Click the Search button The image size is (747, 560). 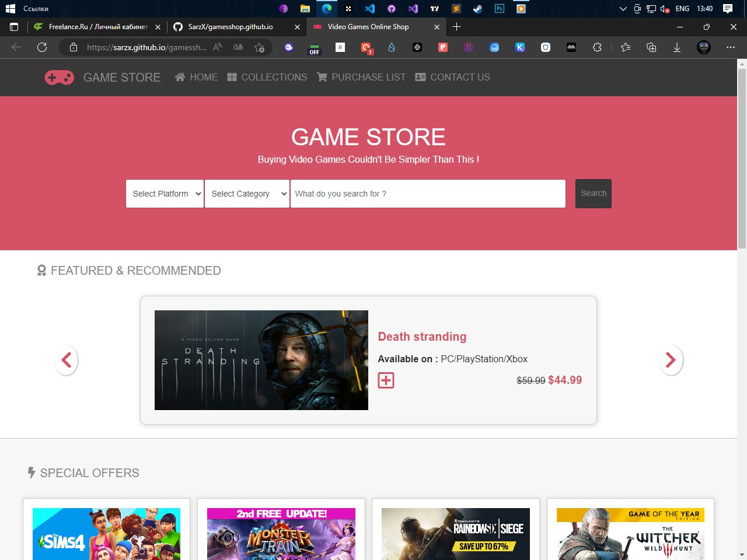coord(594,194)
